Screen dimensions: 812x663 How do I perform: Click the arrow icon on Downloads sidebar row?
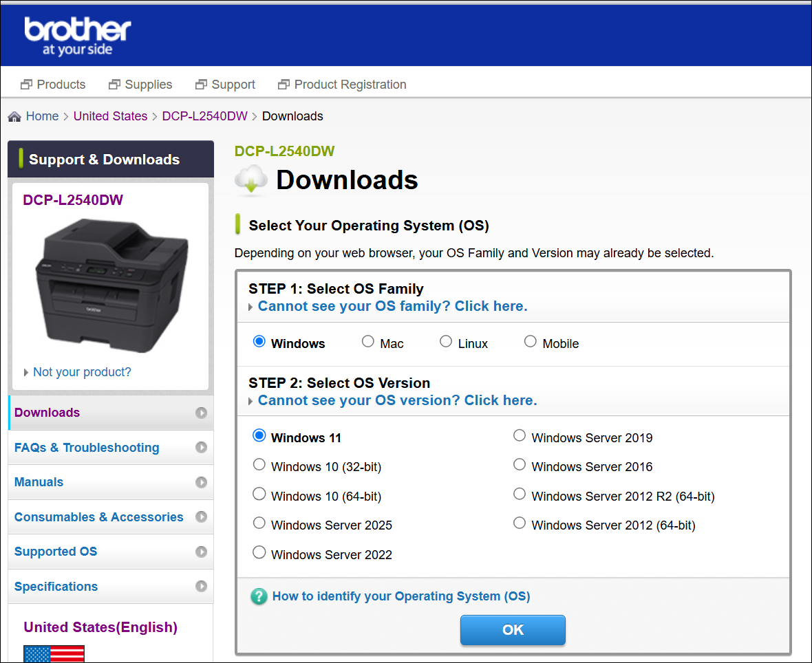coord(201,413)
